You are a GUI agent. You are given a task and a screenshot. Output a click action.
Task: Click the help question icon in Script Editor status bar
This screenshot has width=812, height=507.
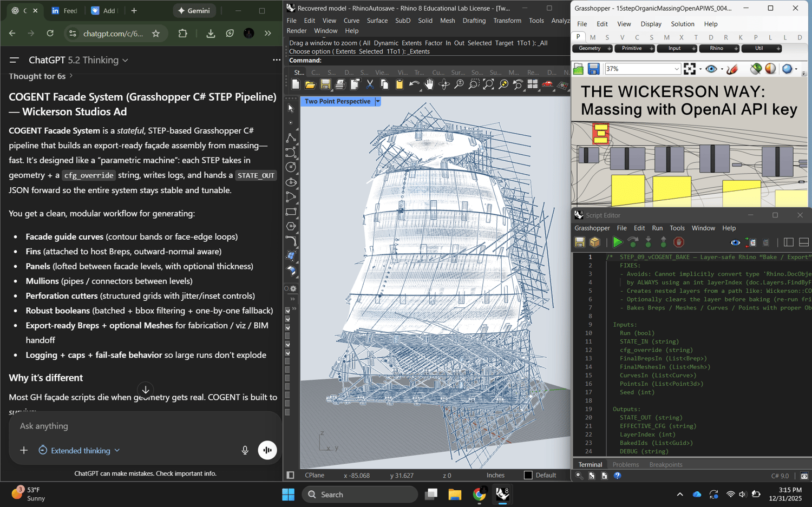tap(617, 476)
